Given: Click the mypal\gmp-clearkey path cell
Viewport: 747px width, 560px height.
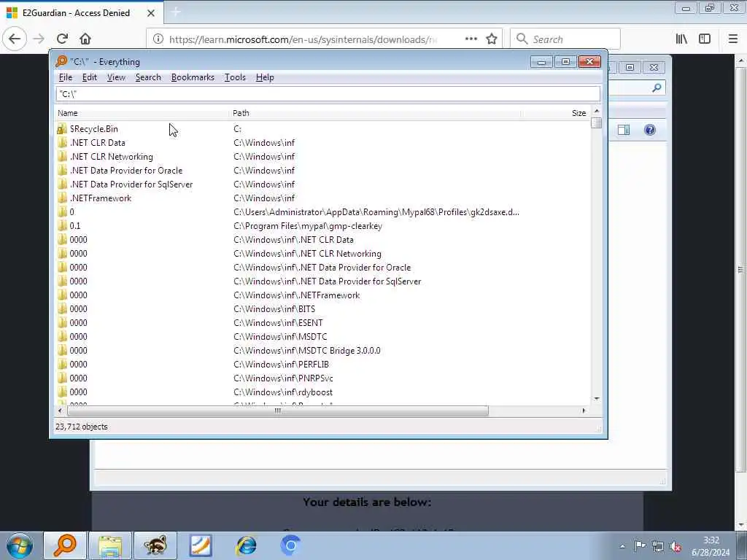Looking at the screenshot, I should (x=308, y=226).
